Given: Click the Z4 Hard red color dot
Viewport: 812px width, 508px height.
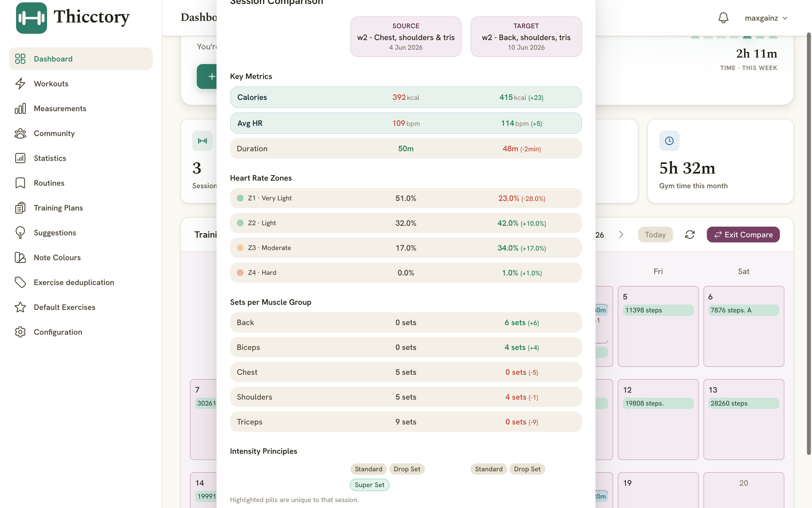Looking at the screenshot, I should tap(240, 273).
